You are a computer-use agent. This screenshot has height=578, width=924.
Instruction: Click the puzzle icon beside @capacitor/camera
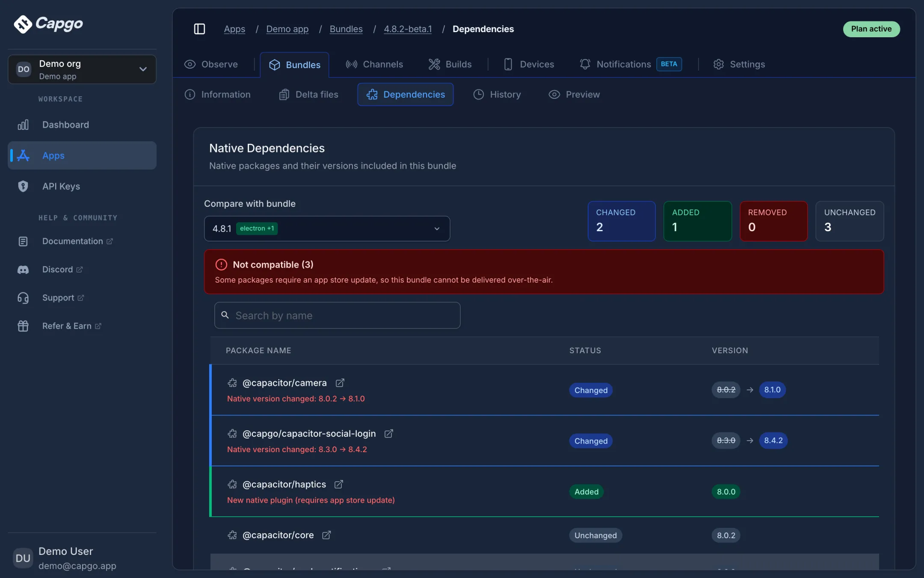tap(232, 383)
